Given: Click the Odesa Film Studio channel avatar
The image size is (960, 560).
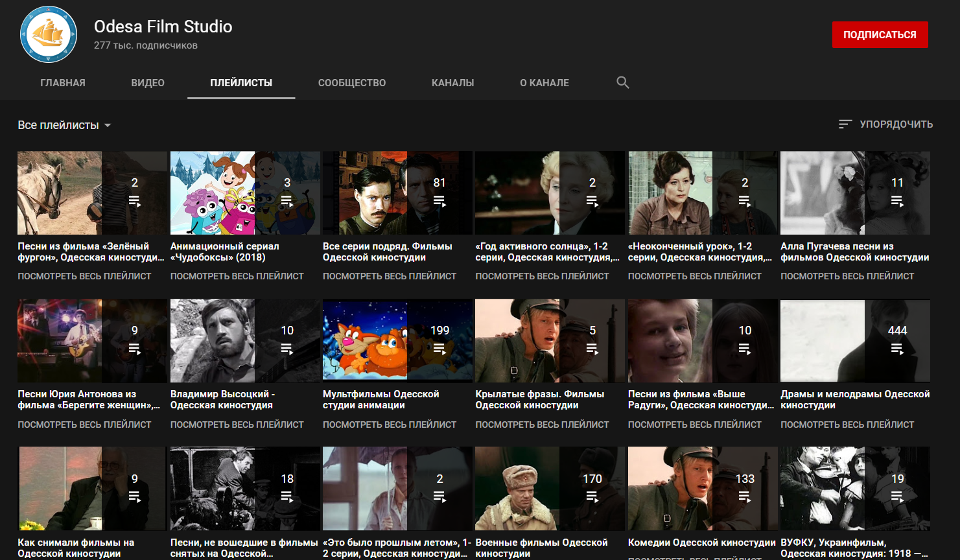Looking at the screenshot, I should coord(49,34).
